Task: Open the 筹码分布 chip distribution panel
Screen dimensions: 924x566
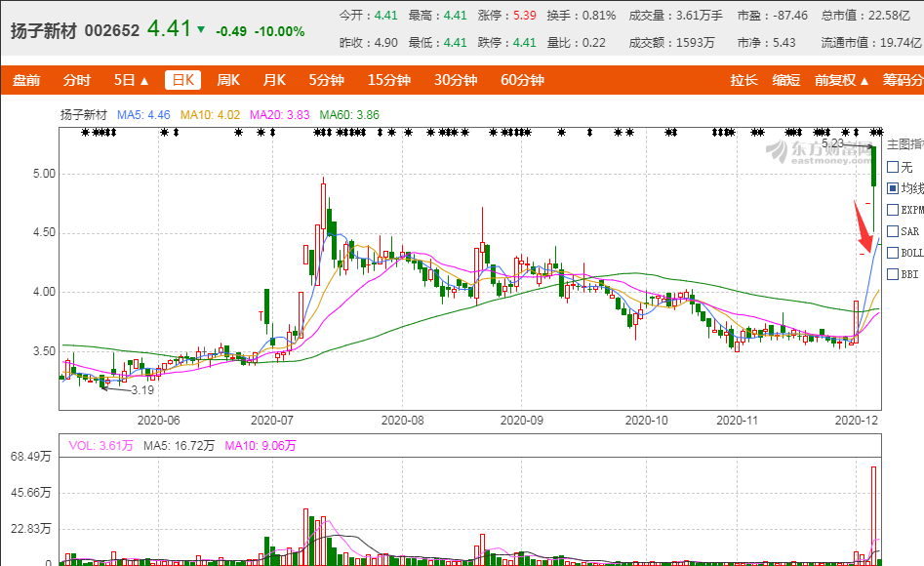Action: click(x=903, y=80)
